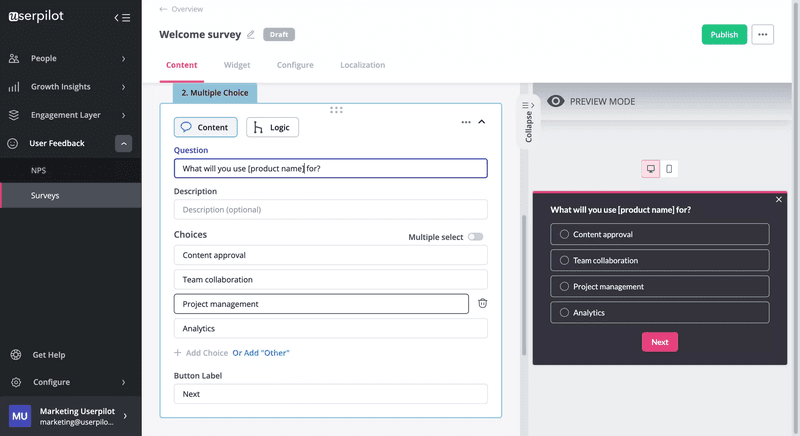The width and height of the screenshot is (800, 436).
Task: Click the Get Help lifebuoy icon
Action: (16, 355)
